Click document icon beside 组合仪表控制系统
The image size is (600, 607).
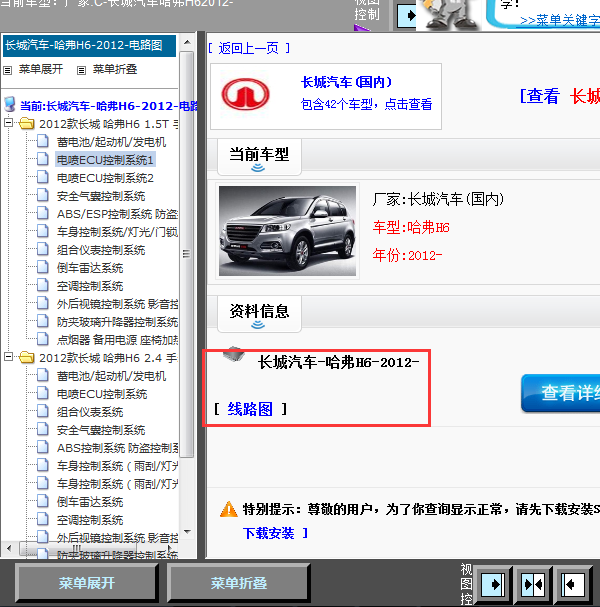point(43,249)
